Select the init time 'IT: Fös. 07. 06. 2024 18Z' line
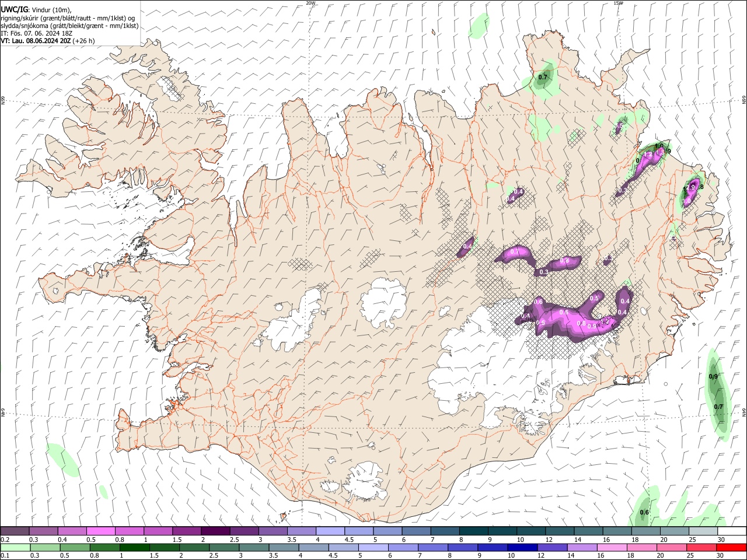This screenshot has width=747, height=560. 36,33
